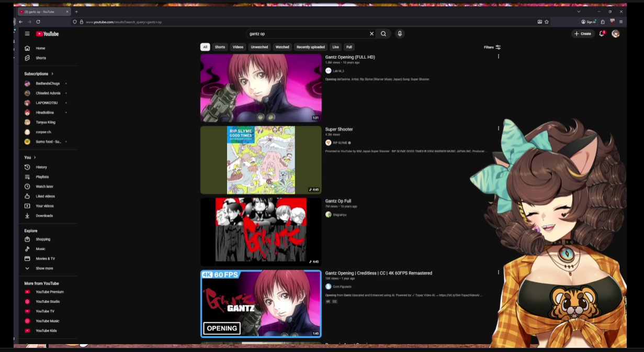
Task: Clear the search box with the X
Action: coord(372,34)
